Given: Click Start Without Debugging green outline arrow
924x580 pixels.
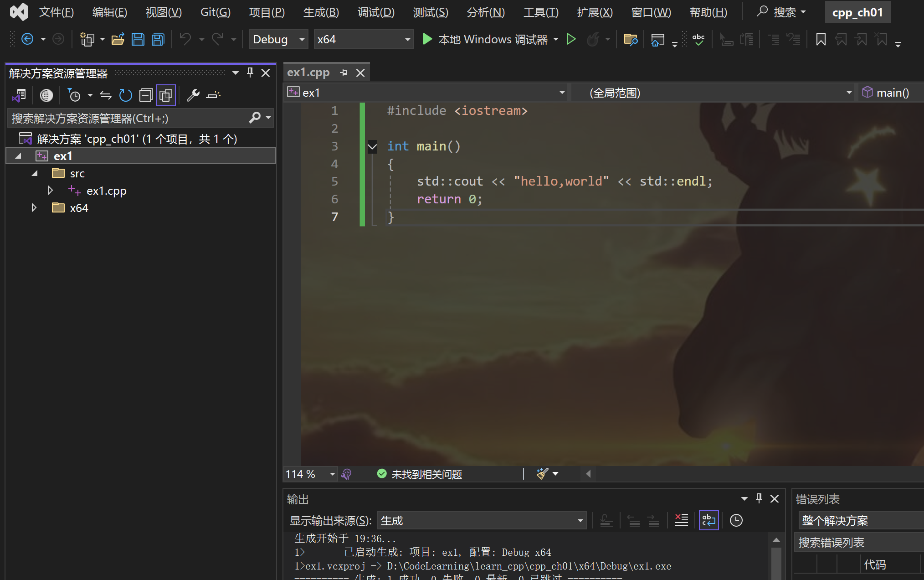Looking at the screenshot, I should pyautogui.click(x=571, y=40).
